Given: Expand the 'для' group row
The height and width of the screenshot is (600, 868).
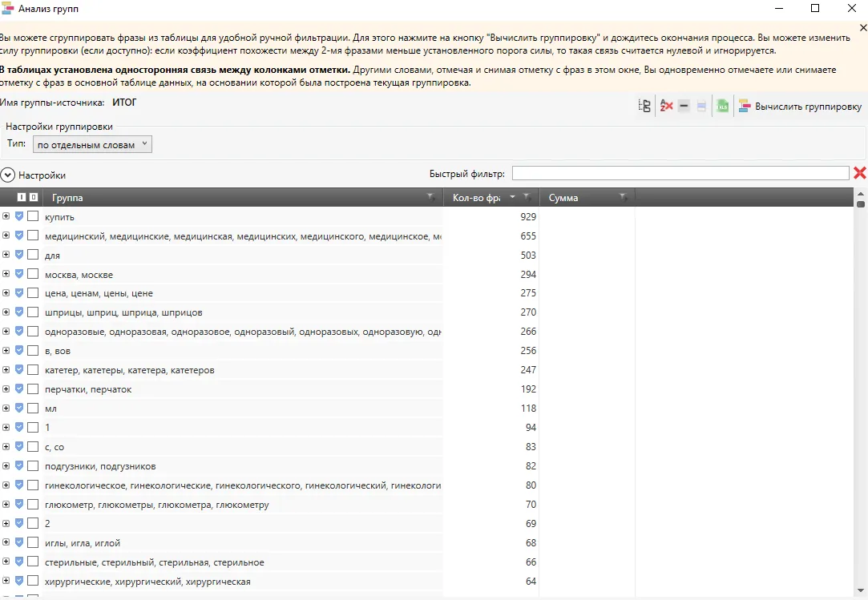Looking at the screenshot, I should click(x=6, y=254).
